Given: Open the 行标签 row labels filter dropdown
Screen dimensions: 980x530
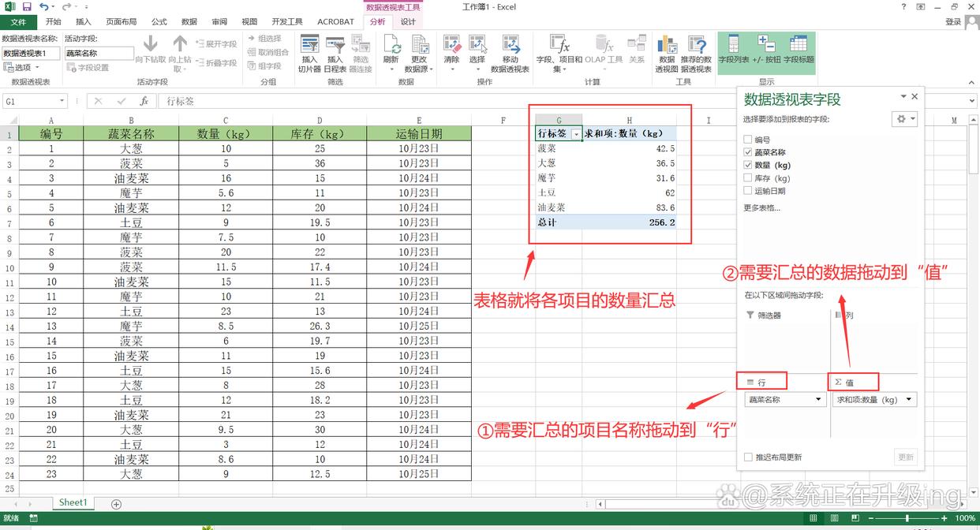Looking at the screenshot, I should point(576,134).
